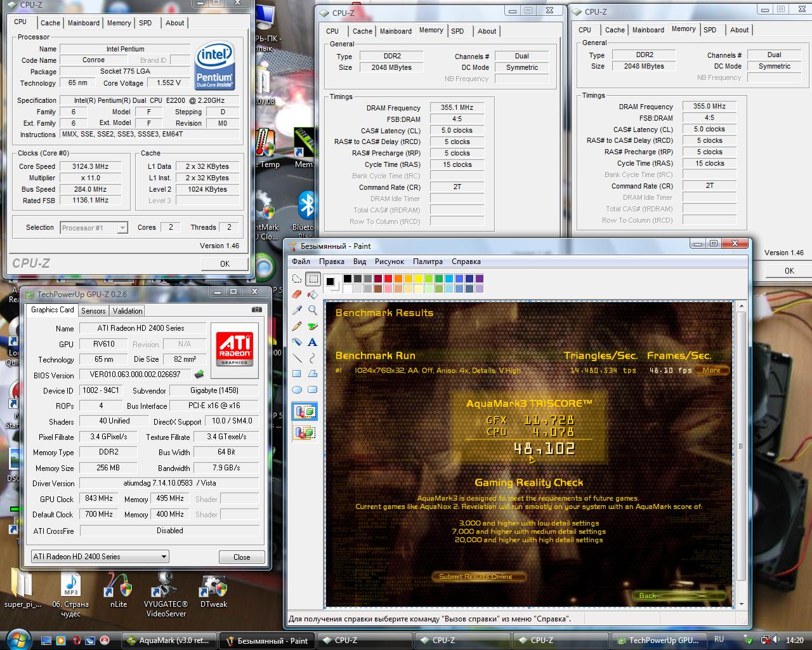Image resolution: width=812 pixels, height=650 pixels.
Task: Switch to TechPowerUp GPU taskbar button
Action: [x=658, y=640]
